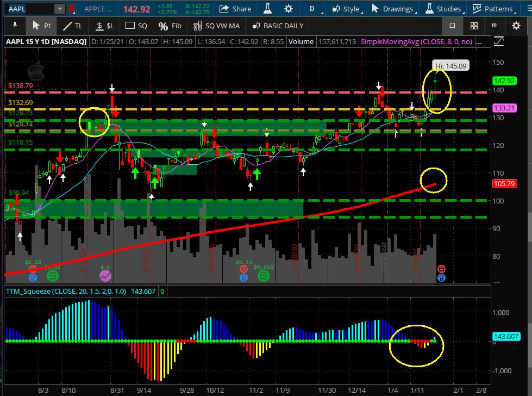Screen dimensions: 532x396
Task: Open the gear settings on drawing toolbar
Action: (x=516, y=26)
